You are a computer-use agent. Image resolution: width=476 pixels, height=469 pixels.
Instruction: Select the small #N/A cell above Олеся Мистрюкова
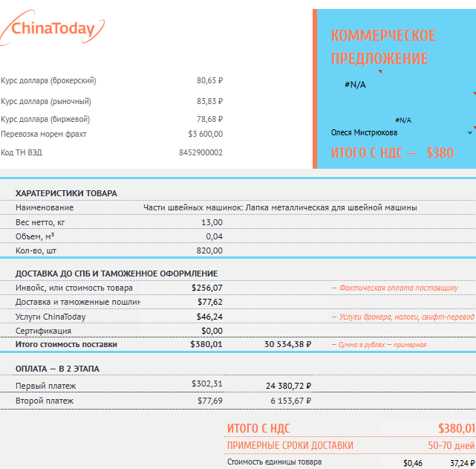click(403, 120)
